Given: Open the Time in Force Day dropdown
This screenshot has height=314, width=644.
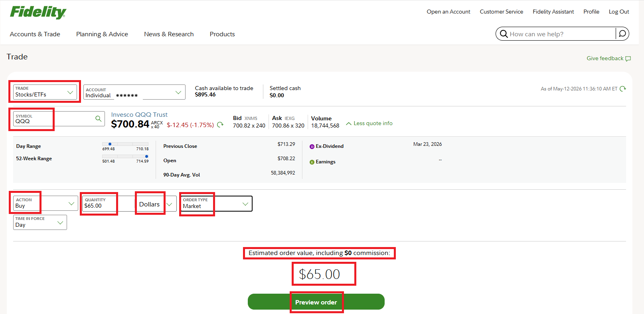Looking at the screenshot, I should pos(40,222).
